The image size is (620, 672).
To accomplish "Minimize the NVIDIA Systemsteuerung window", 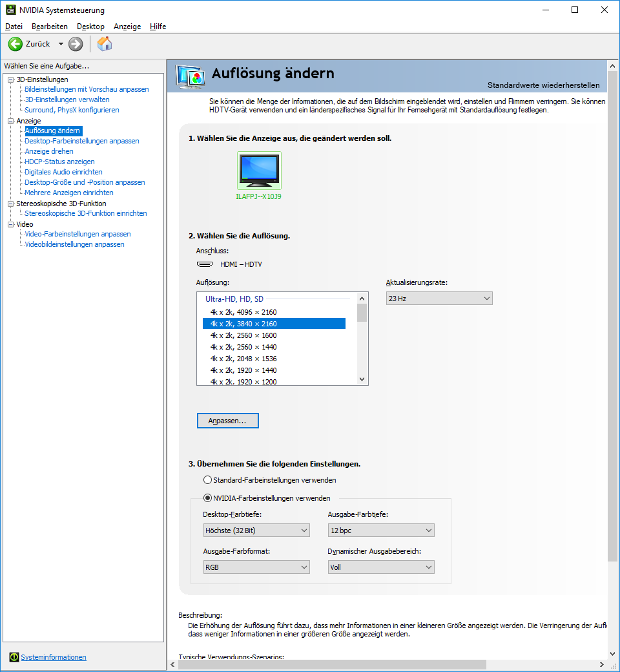I will (546, 10).
